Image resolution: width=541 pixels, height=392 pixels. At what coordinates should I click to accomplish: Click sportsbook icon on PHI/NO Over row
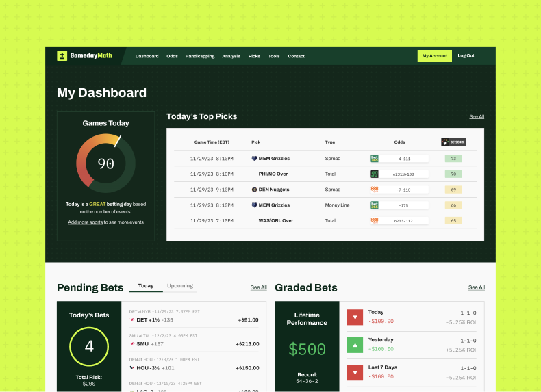tap(375, 174)
